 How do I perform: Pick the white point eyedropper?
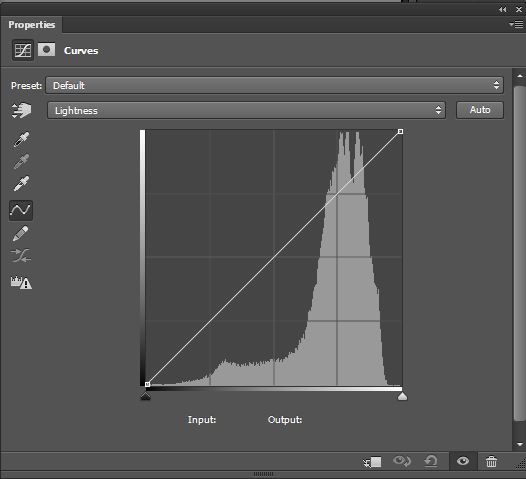(21, 183)
